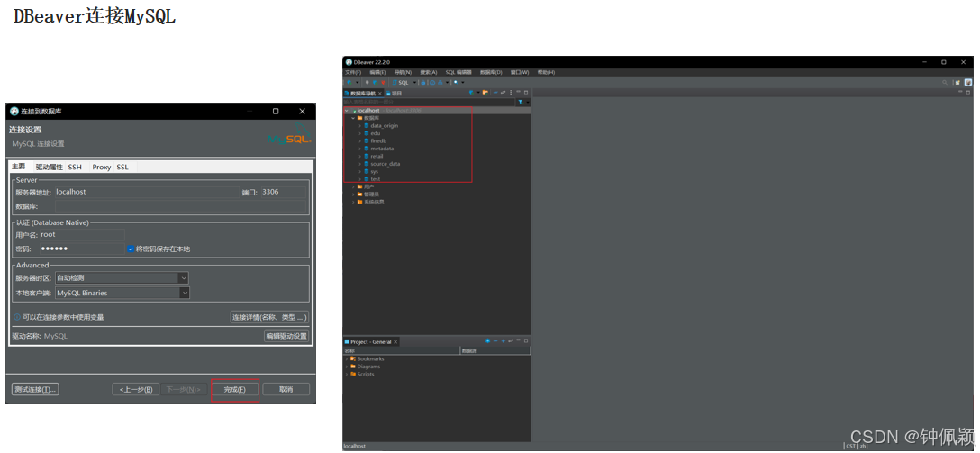
Task: Click the collapse minus icon in Project panel
Action: coord(495,341)
